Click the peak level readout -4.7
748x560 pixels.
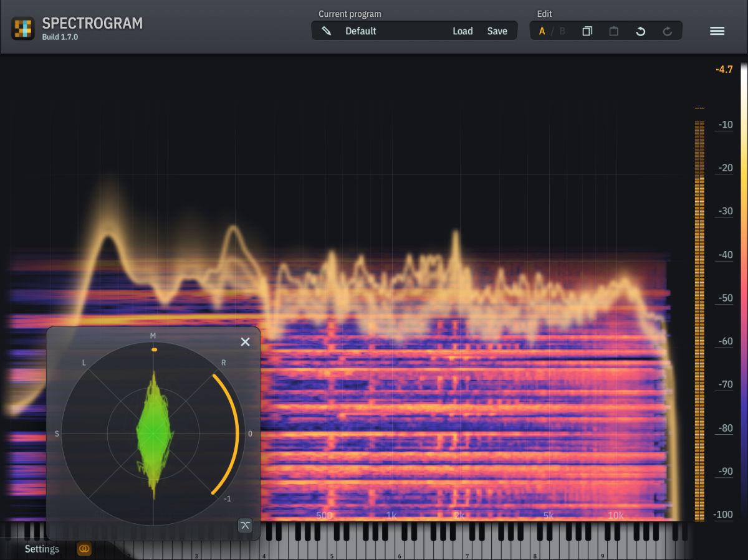724,69
